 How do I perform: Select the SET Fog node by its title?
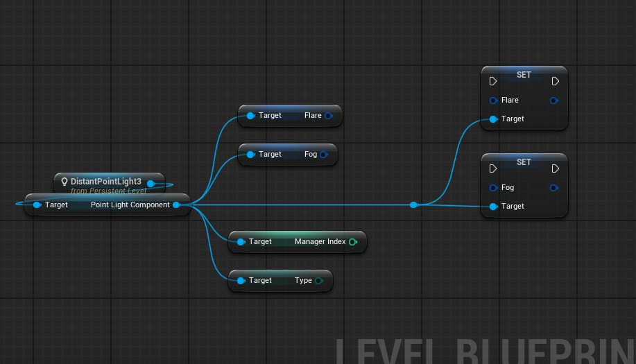[x=524, y=162]
